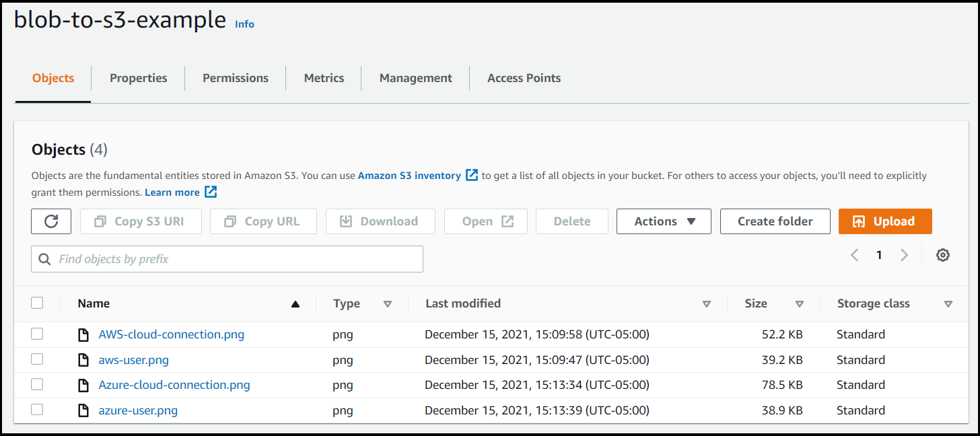The width and height of the screenshot is (980, 436).
Task: Click the refresh objects icon button
Action: 51,221
